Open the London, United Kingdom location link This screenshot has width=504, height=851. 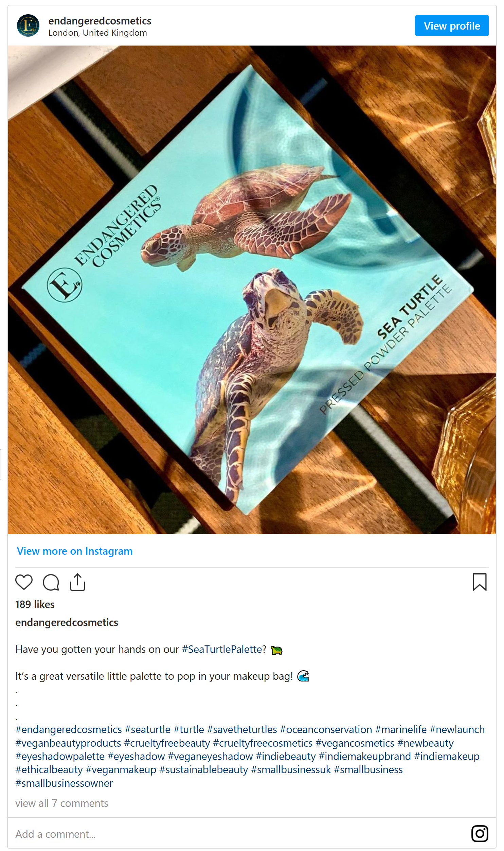click(x=98, y=33)
